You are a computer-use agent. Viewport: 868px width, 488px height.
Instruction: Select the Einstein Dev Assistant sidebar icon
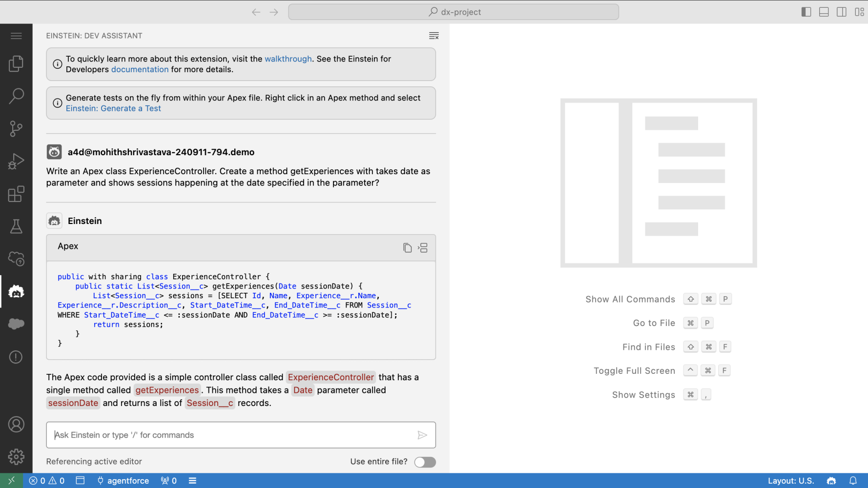point(16,292)
